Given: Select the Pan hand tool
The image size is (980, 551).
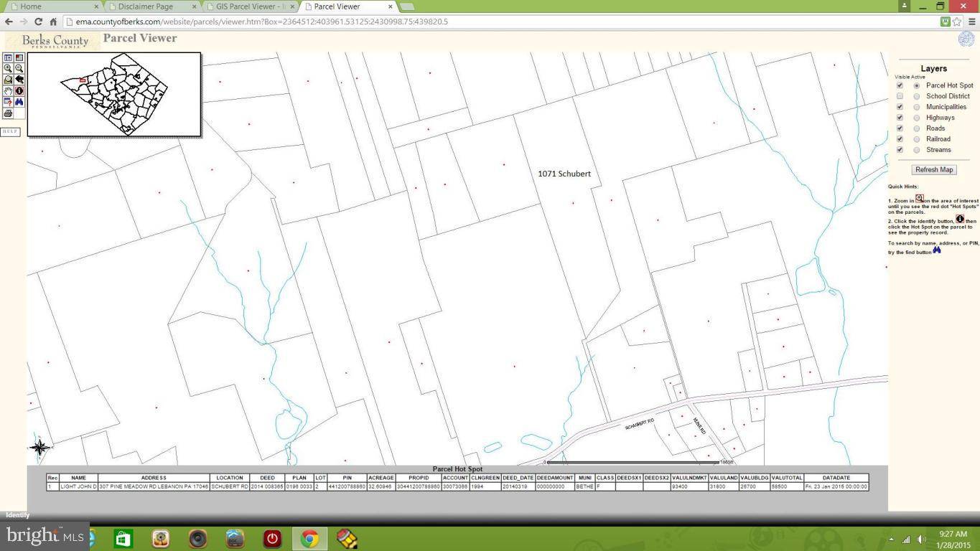Looking at the screenshot, I should [x=8, y=91].
